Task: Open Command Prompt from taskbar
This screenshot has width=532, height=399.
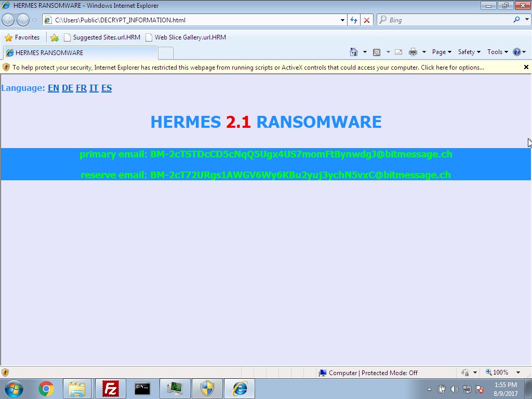Action: point(142,389)
